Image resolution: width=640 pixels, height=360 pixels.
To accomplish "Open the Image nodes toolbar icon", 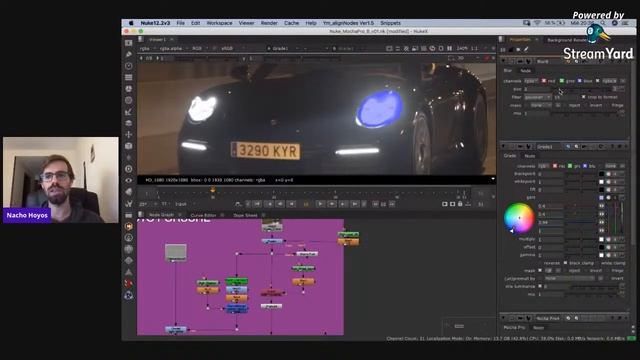I will (x=129, y=43).
